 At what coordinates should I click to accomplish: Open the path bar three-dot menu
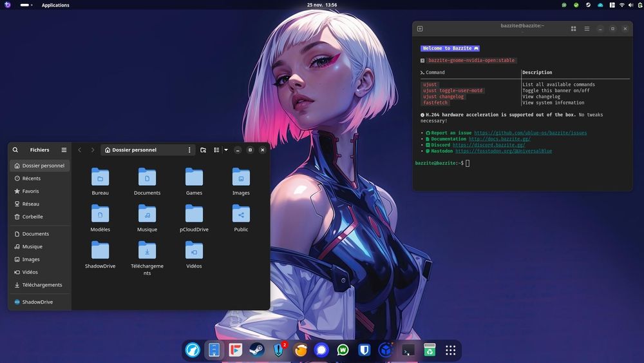pyautogui.click(x=189, y=150)
